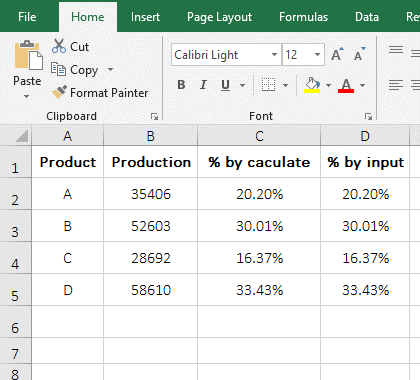The image size is (420, 380).
Task: Click the Copy text label
Action: pyautogui.click(x=84, y=70)
